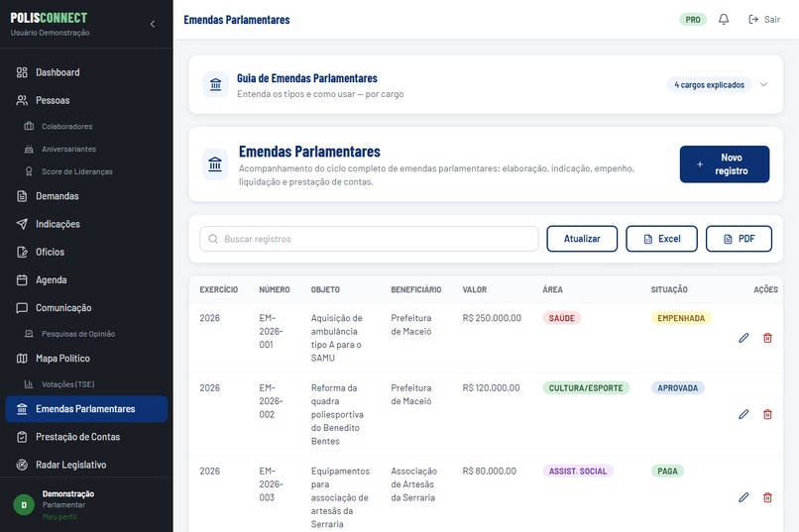Screen dimensions: 799x532
Task: Click the Sair logout button
Action: [764, 20]
